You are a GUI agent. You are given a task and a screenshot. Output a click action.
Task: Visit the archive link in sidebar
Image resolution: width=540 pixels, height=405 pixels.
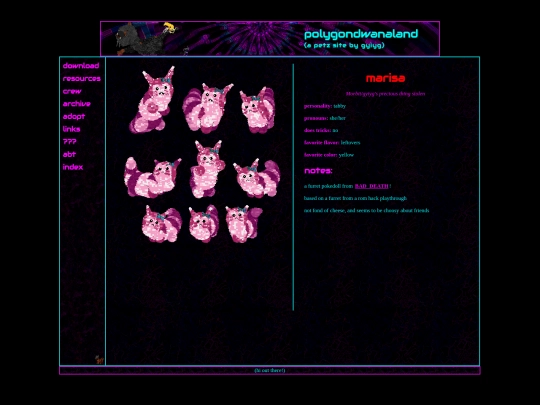(76, 104)
